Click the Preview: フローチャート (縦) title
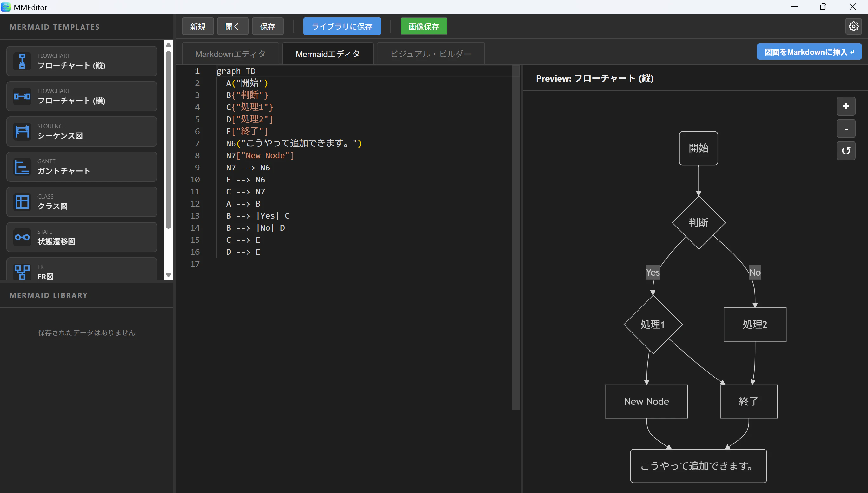Screen dimensions: 868x493 tap(595, 79)
